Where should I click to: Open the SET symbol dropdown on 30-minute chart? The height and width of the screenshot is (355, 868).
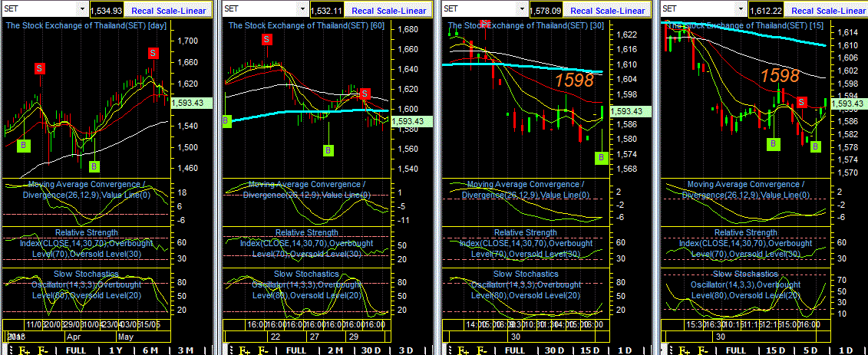521,9
